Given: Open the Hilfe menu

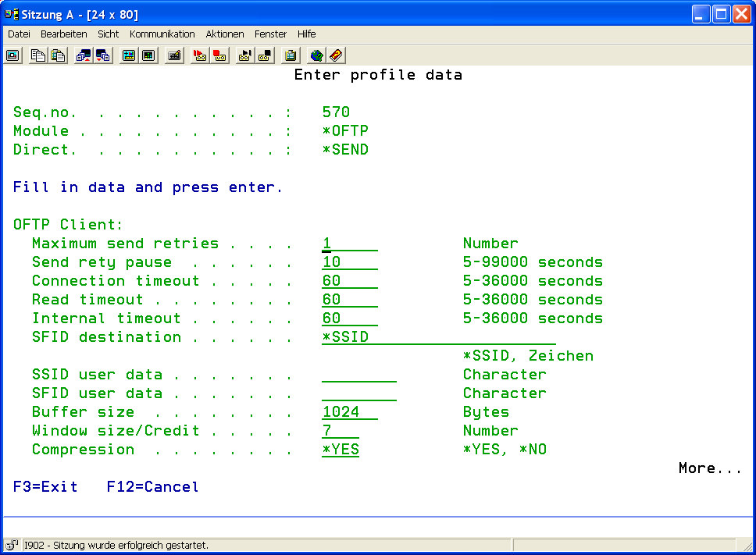Looking at the screenshot, I should (306, 34).
